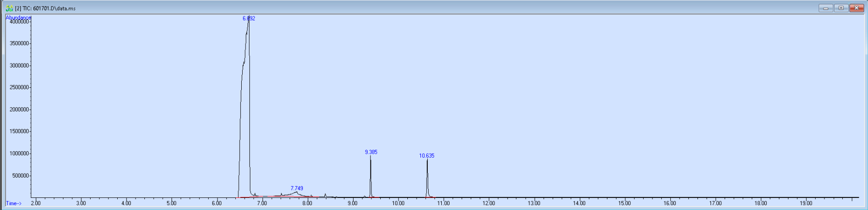
Task: Click the window title '[2] TIC: 601701.D\data.ms'
Action: tap(45, 8)
